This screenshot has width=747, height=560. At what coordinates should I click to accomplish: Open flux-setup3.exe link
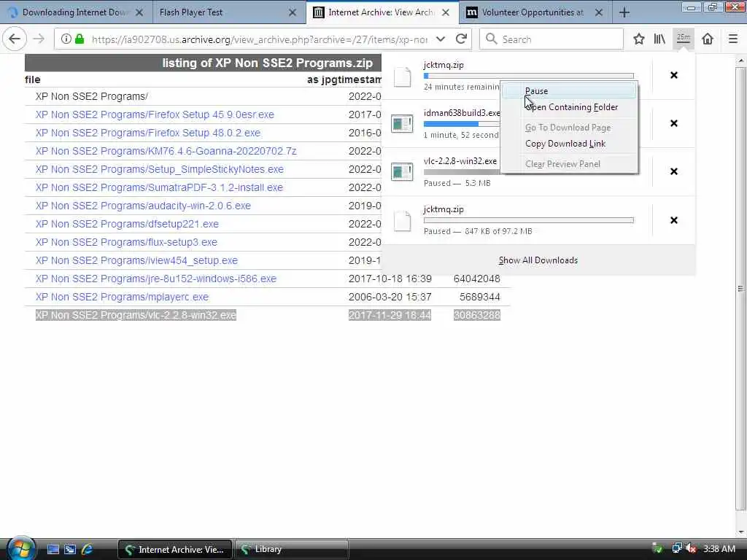(x=126, y=242)
